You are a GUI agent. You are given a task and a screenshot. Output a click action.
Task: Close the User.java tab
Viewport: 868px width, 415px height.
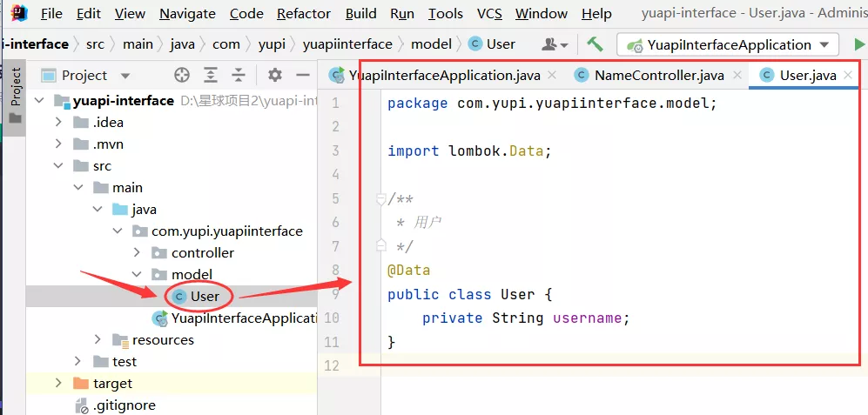847,75
